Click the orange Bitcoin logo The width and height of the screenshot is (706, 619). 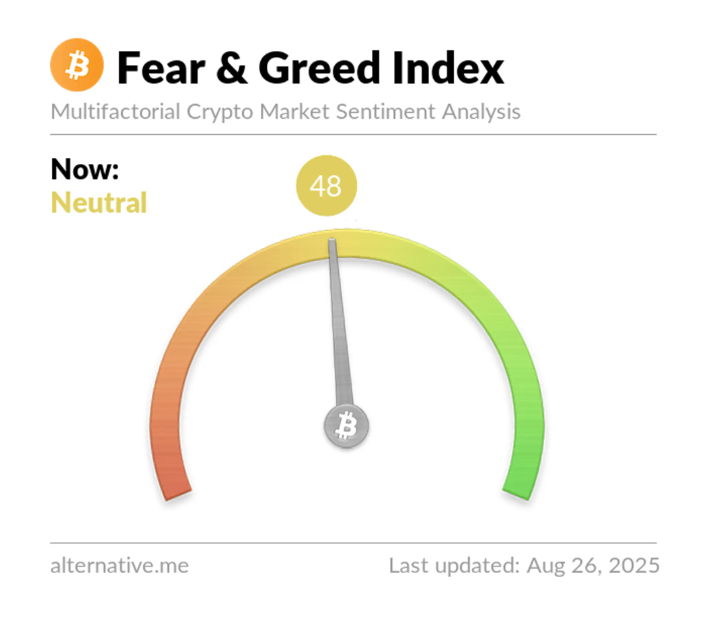[x=76, y=66]
